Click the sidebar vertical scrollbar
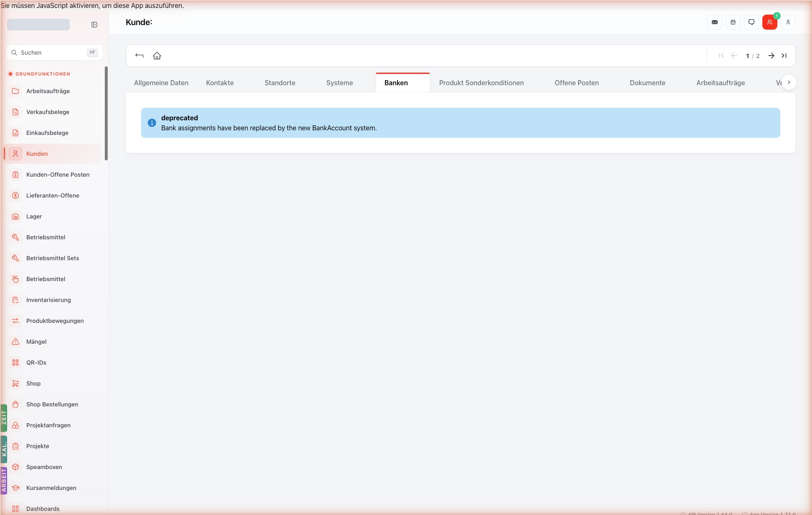812x515 pixels. [x=106, y=113]
